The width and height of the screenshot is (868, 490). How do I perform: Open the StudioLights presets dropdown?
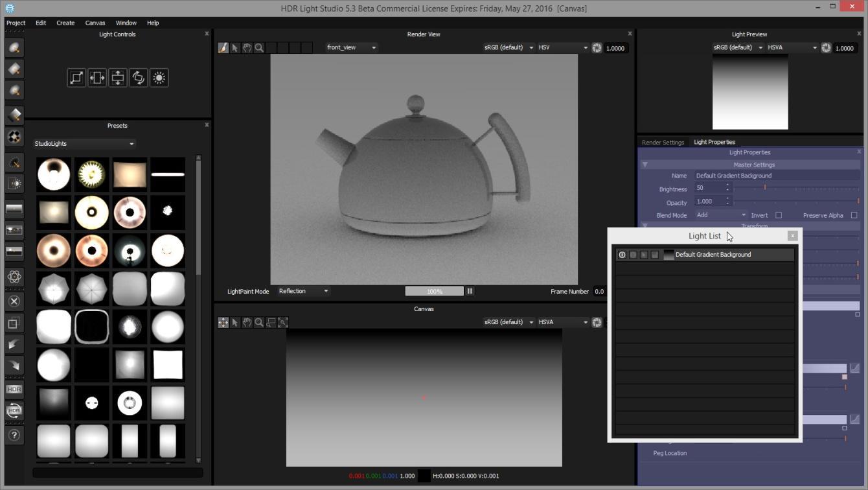point(84,144)
